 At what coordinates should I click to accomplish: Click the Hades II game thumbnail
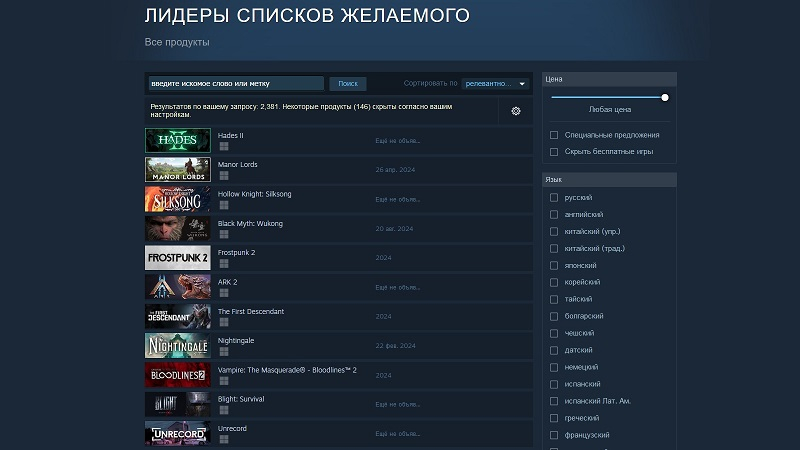pyautogui.click(x=177, y=141)
